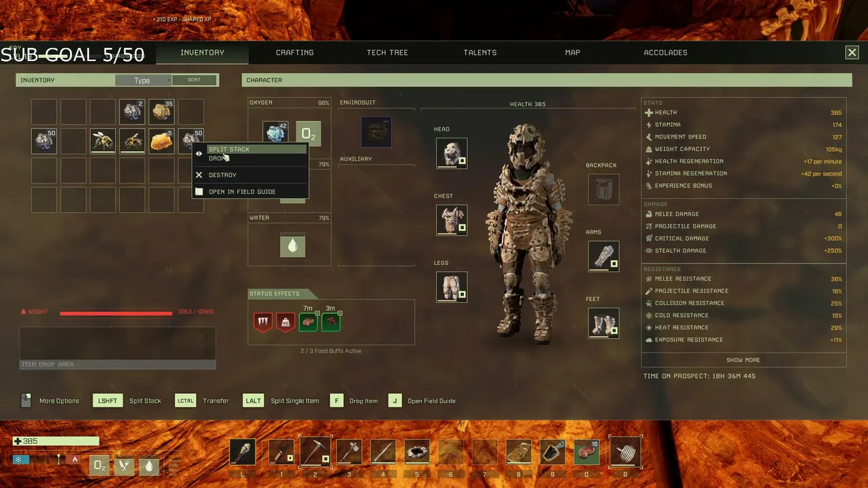Select the ore stack of 2 in inventory
The image size is (868, 488).
tap(132, 112)
